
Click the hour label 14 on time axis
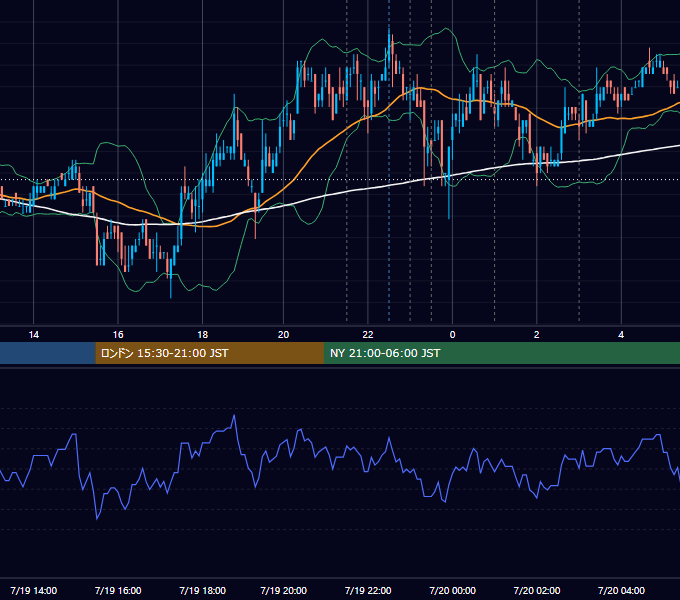pos(33,335)
